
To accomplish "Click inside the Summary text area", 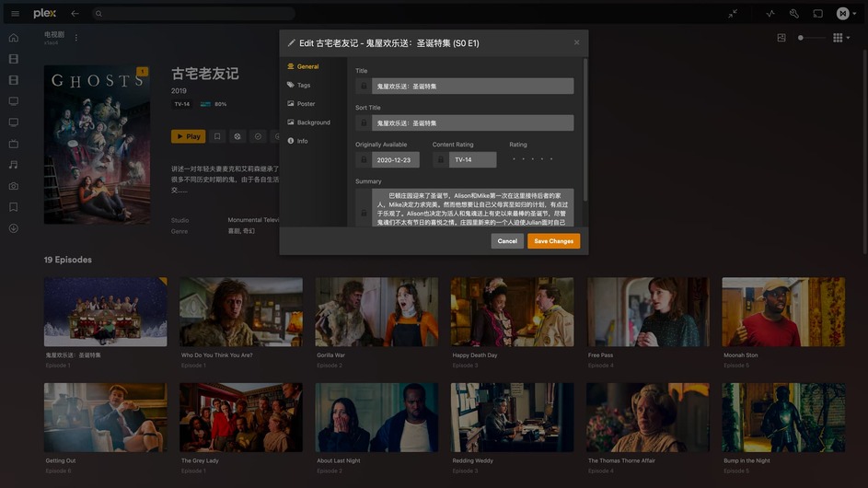I will pos(473,208).
